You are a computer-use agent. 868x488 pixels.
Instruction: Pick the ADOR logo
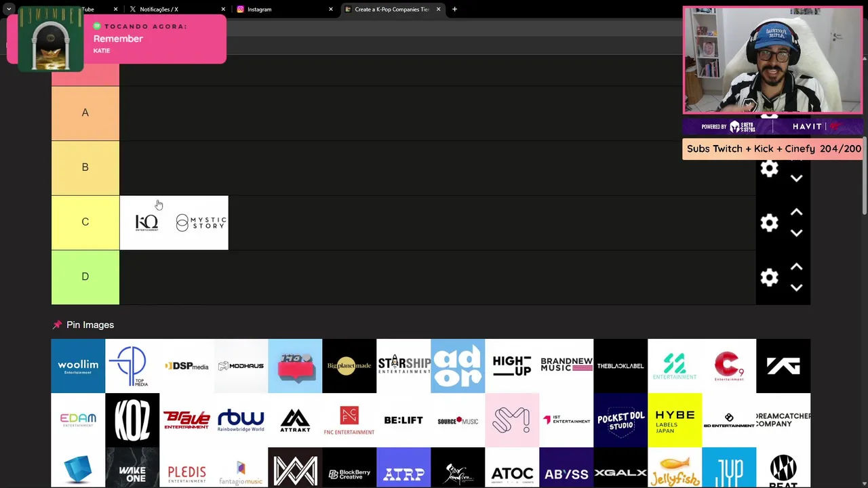tap(458, 366)
